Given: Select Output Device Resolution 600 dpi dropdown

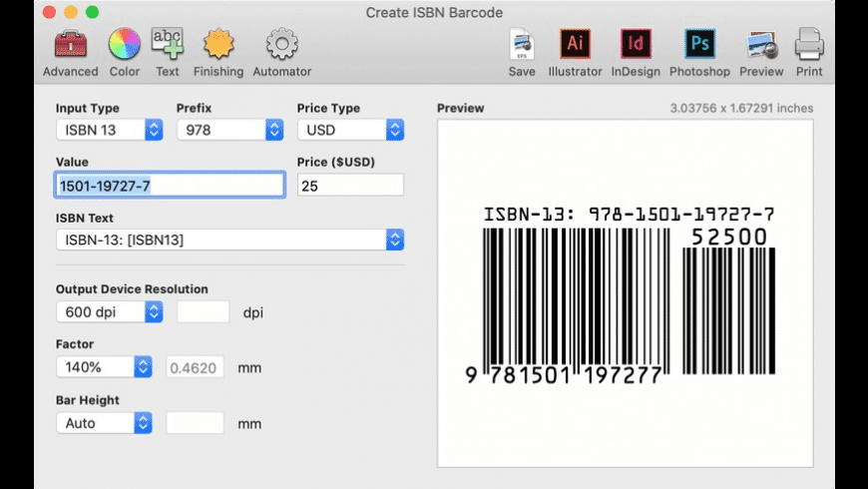Looking at the screenshot, I should coord(110,312).
